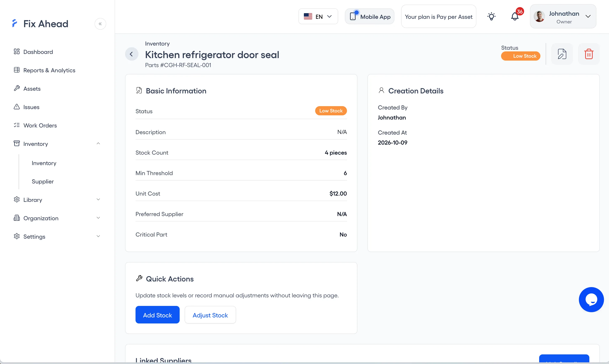
Task: Click the created date 2026-10-09
Action: click(x=393, y=143)
